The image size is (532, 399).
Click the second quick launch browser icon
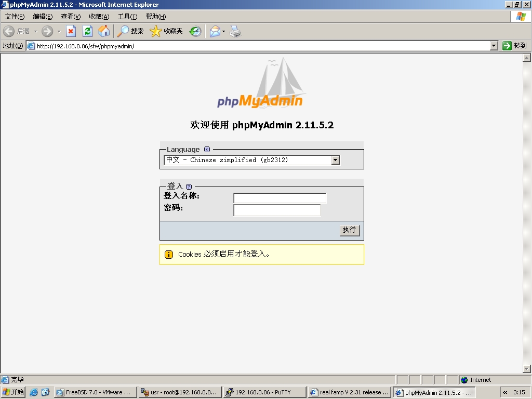pos(46,392)
